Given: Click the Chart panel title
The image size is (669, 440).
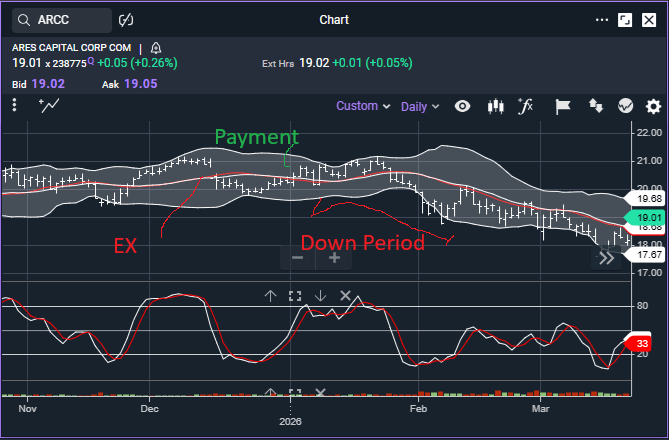Looking at the screenshot, I should pyautogui.click(x=334, y=20).
